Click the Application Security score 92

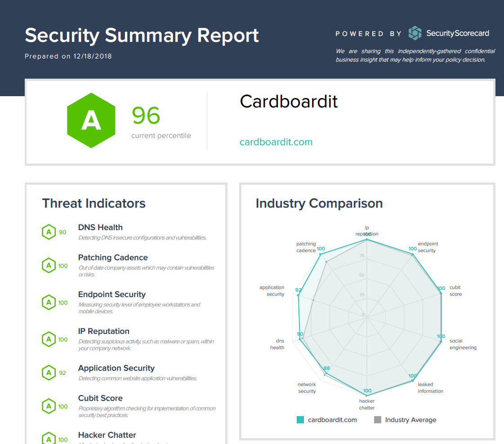click(x=62, y=373)
